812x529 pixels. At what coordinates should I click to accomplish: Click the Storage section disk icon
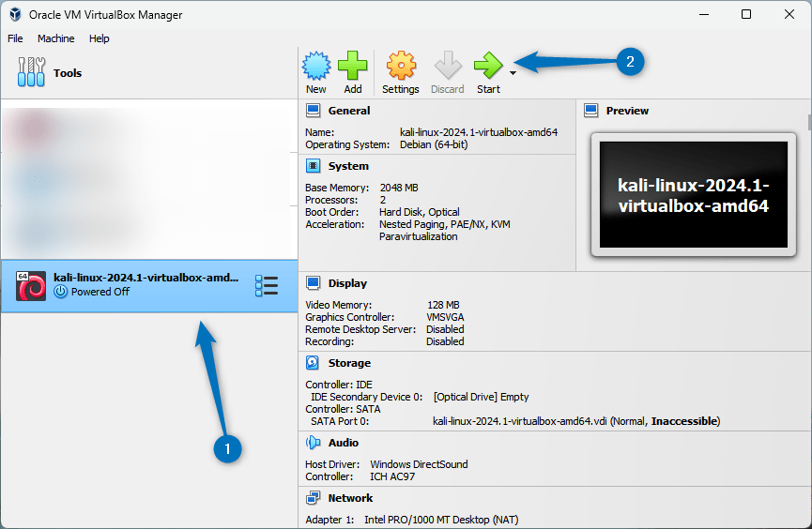click(313, 363)
